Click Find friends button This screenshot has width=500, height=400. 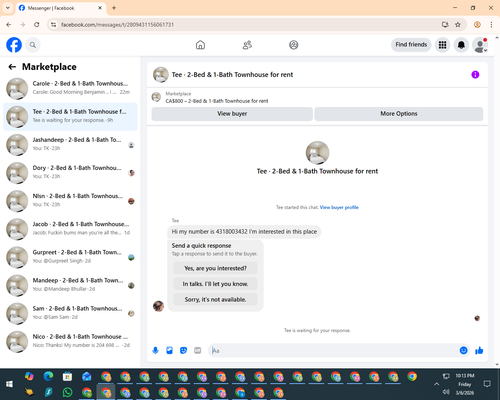(411, 45)
